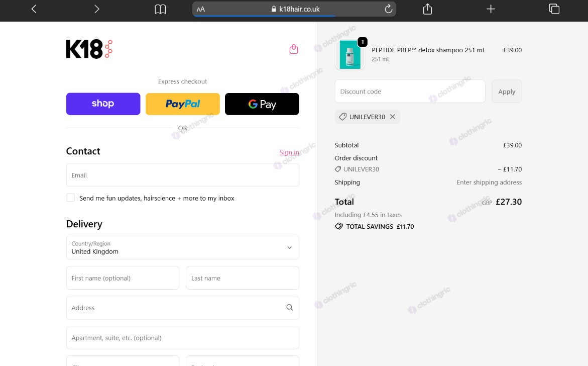Image resolution: width=588 pixels, height=366 pixels.
Task: Click the order discount amount '– £11.70'
Action: point(510,169)
